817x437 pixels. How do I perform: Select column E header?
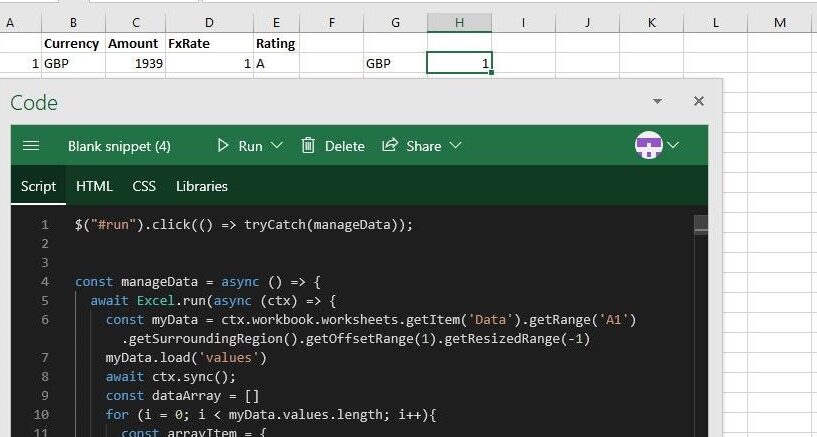click(276, 22)
